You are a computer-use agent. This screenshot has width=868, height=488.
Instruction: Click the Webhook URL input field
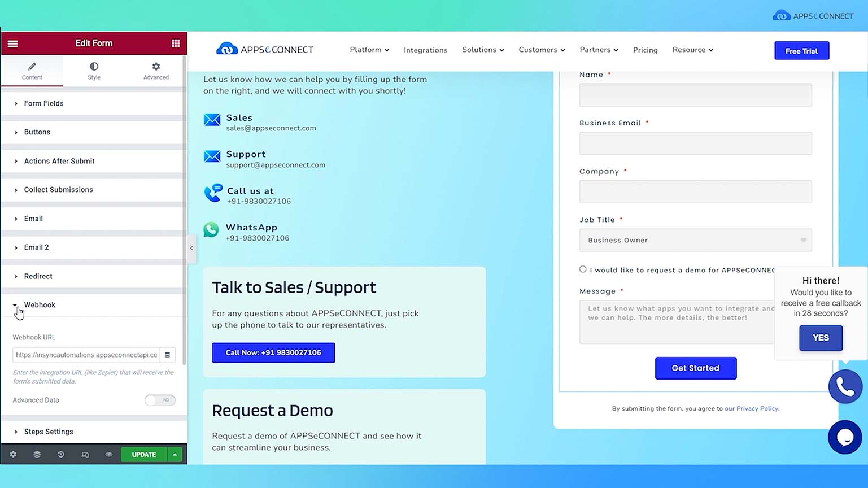click(86, 355)
